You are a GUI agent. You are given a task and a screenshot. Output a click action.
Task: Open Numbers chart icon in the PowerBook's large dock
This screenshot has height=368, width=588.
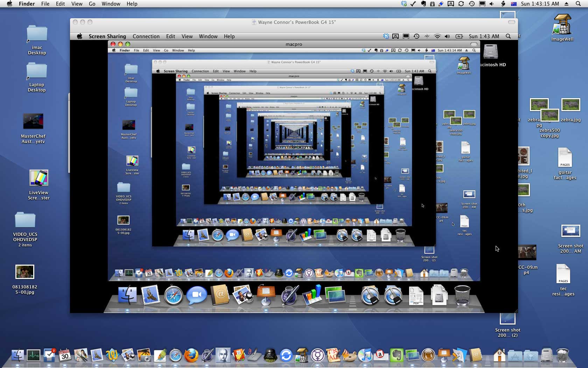pyautogui.click(x=311, y=294)
